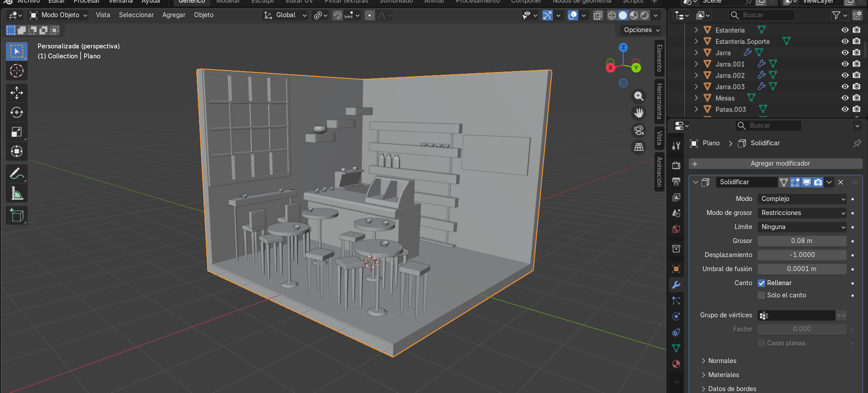Select the Add Cube tool

tap(17, 216)
